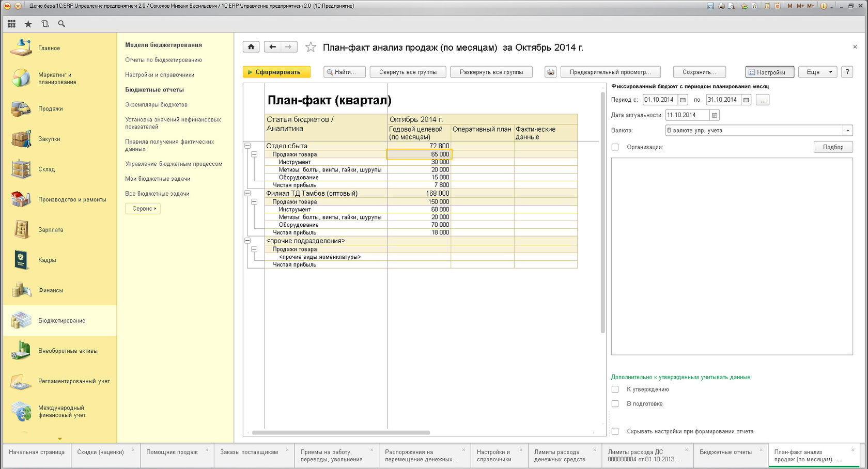Screen dimensions: 868x469
Task: Click the horizontal scrollbar under the report
Action: coord(341,433)
